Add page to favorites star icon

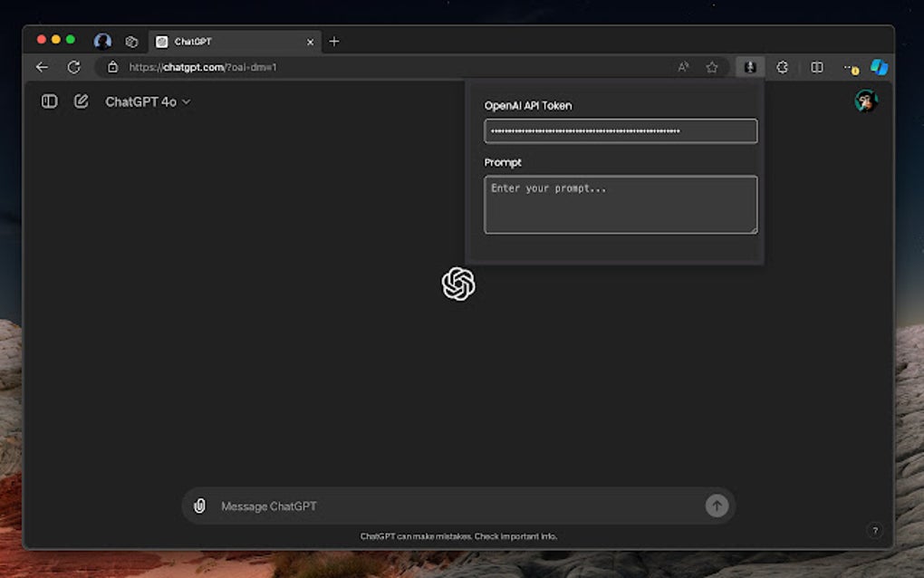[x=712, y=67]
